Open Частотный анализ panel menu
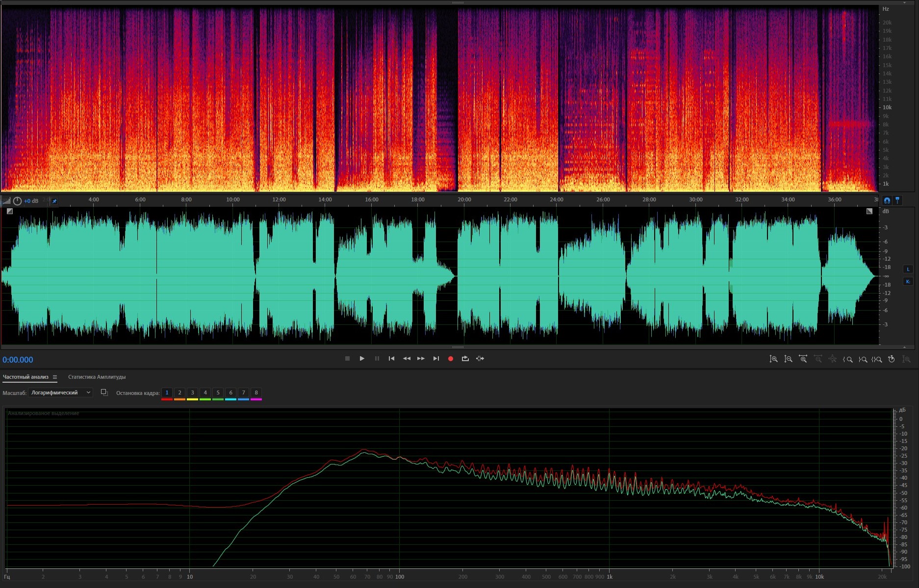919x588 pixels. 55,377
